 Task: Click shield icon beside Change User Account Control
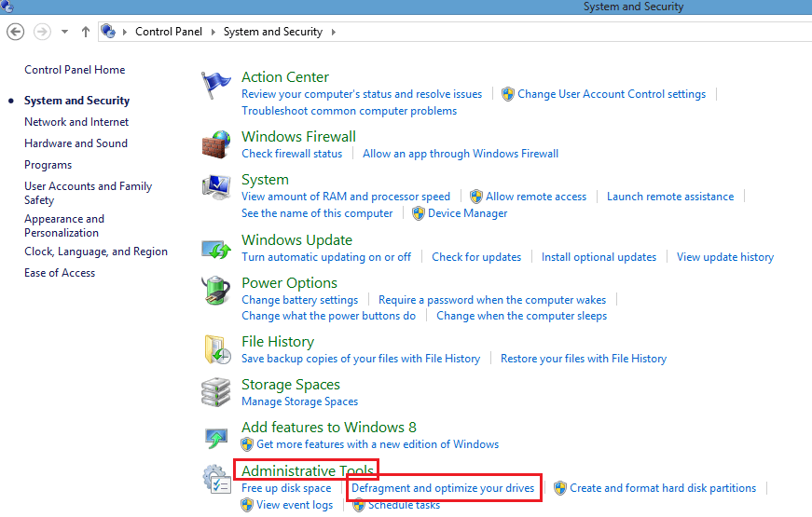pos(508,94)
